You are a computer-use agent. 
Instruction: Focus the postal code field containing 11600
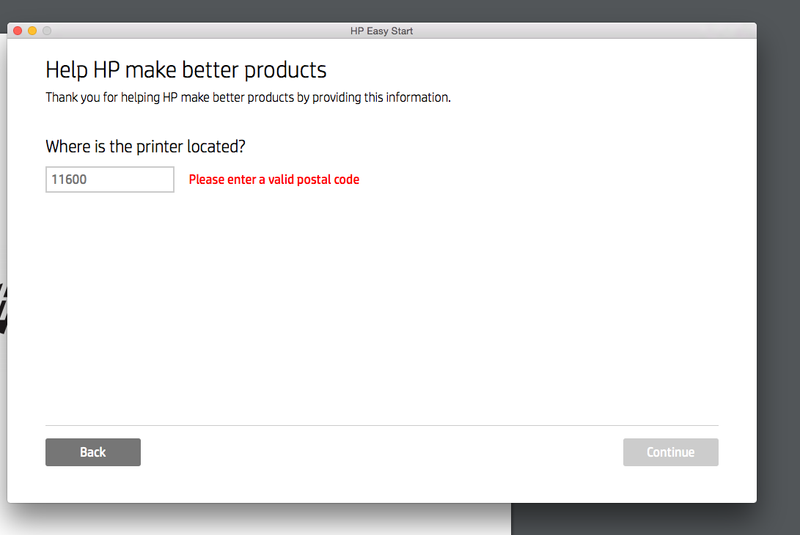click(110, 180)
